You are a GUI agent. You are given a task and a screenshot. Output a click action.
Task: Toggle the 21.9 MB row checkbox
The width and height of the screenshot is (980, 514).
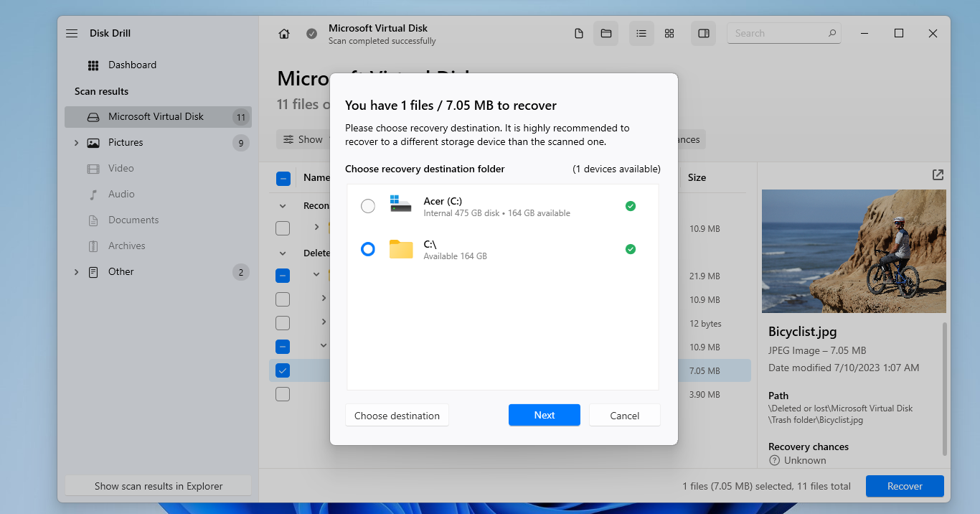(283, 276)
